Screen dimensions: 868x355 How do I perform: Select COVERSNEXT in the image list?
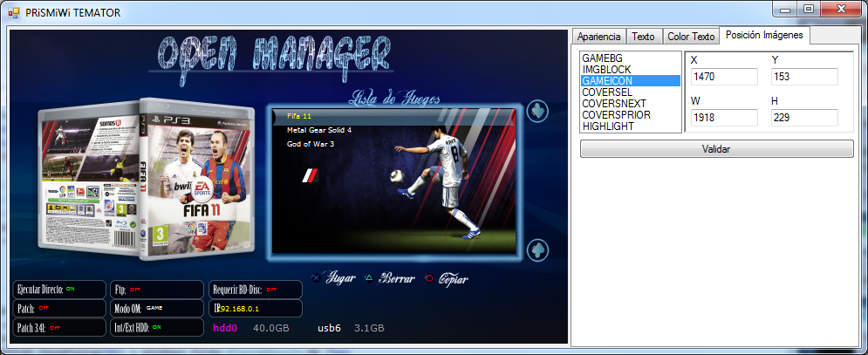[x=630, y=104]
